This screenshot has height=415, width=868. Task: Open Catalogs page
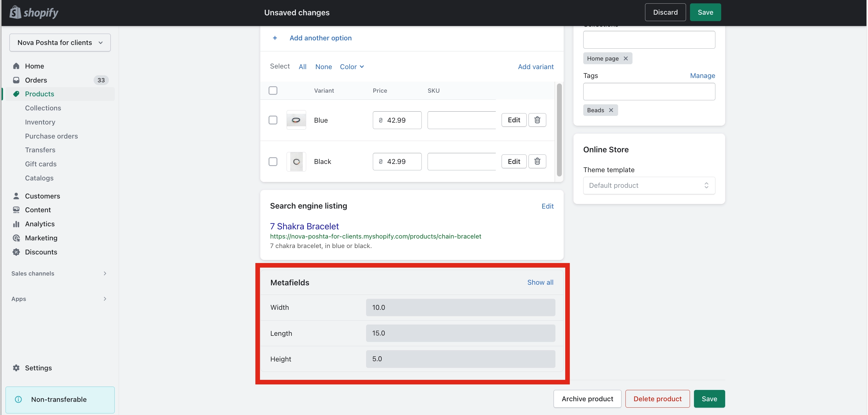point(39,178)
